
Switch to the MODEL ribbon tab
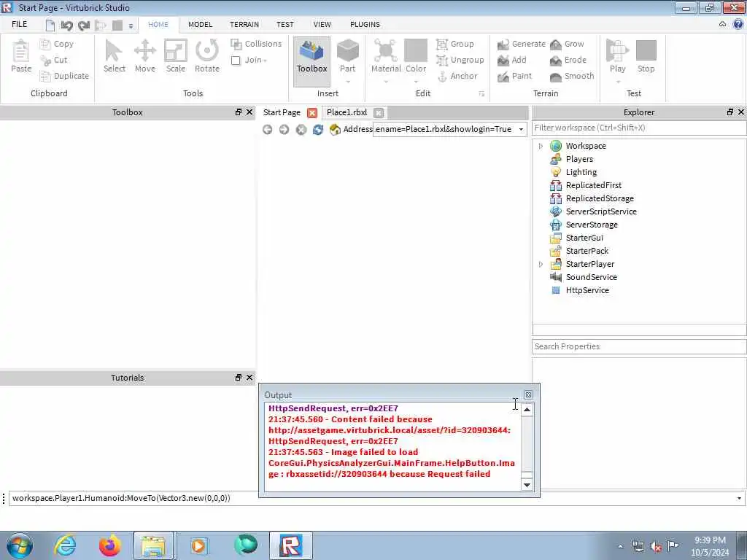200,24
